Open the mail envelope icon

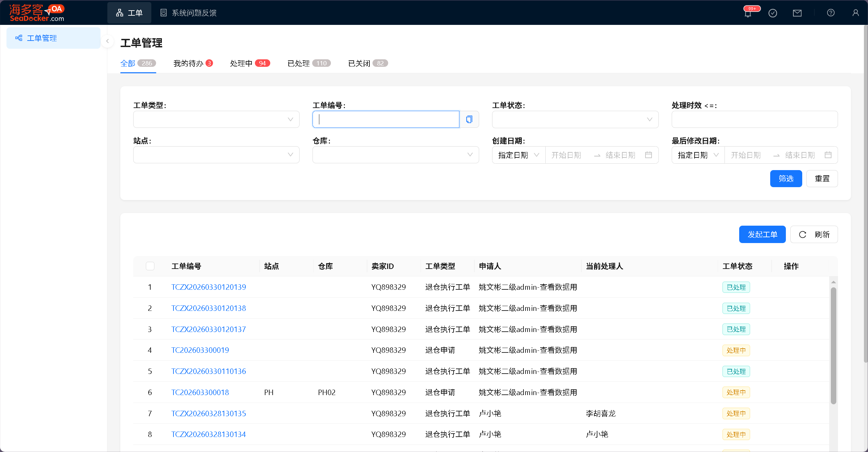pos(797,13)
